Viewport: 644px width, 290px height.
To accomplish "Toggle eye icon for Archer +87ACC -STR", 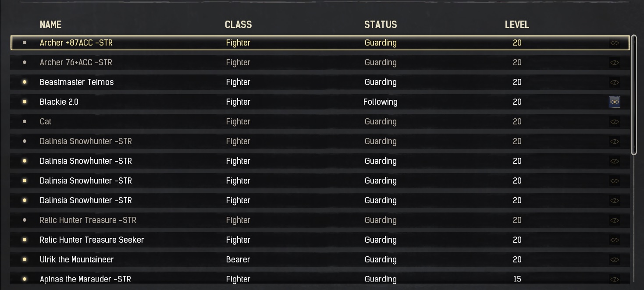I will point(615,43).
